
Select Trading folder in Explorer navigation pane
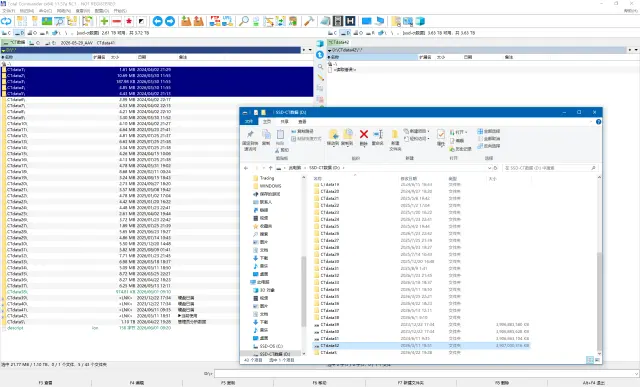267,178
